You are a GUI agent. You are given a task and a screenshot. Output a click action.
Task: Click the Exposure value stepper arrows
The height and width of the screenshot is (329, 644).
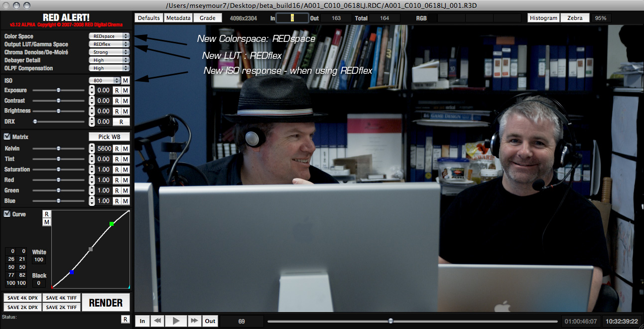coord(92,90)
